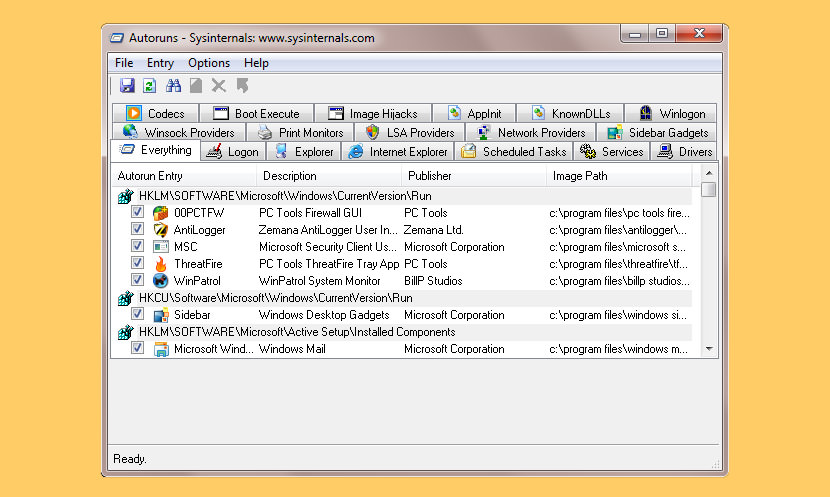Viewport: 830px width, 497px height.
Task: Sort by Publisher column header
Action: tap(474, 176)
